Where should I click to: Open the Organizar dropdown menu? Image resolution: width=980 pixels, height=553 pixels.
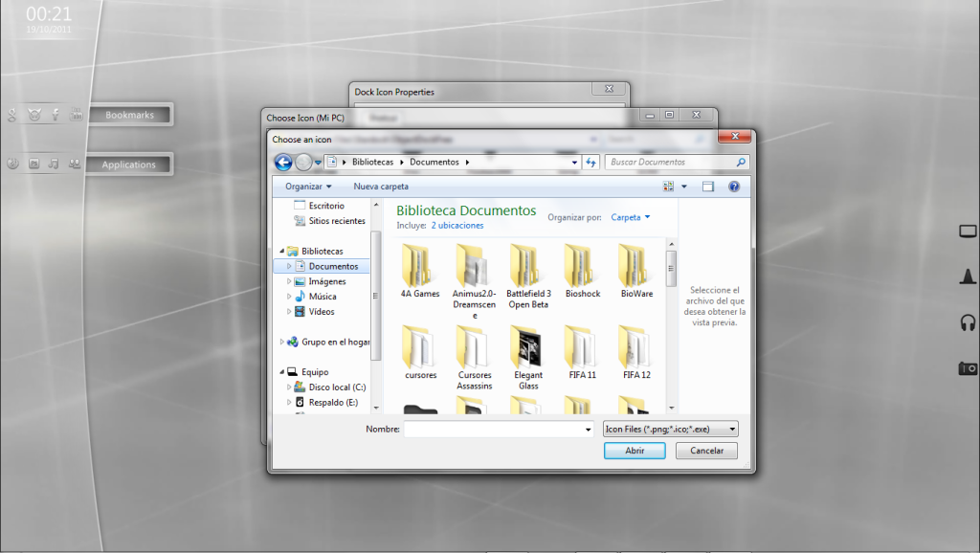tap(308, 187)
